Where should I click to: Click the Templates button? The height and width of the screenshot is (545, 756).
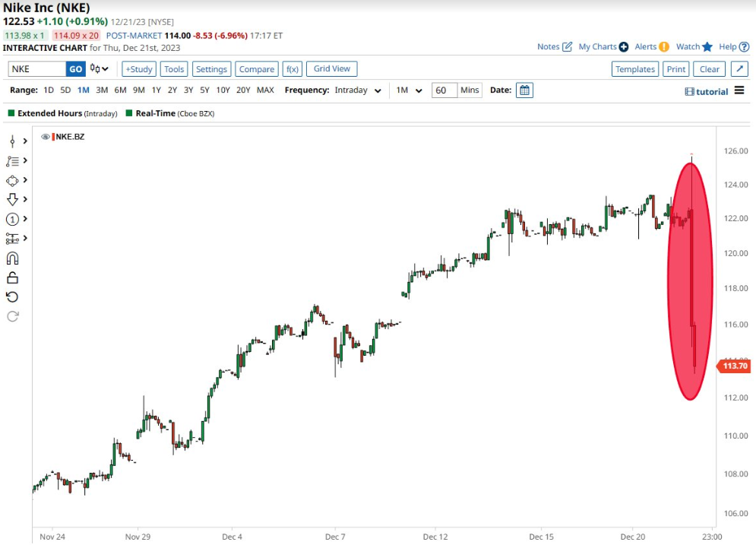tap(635, 69)
